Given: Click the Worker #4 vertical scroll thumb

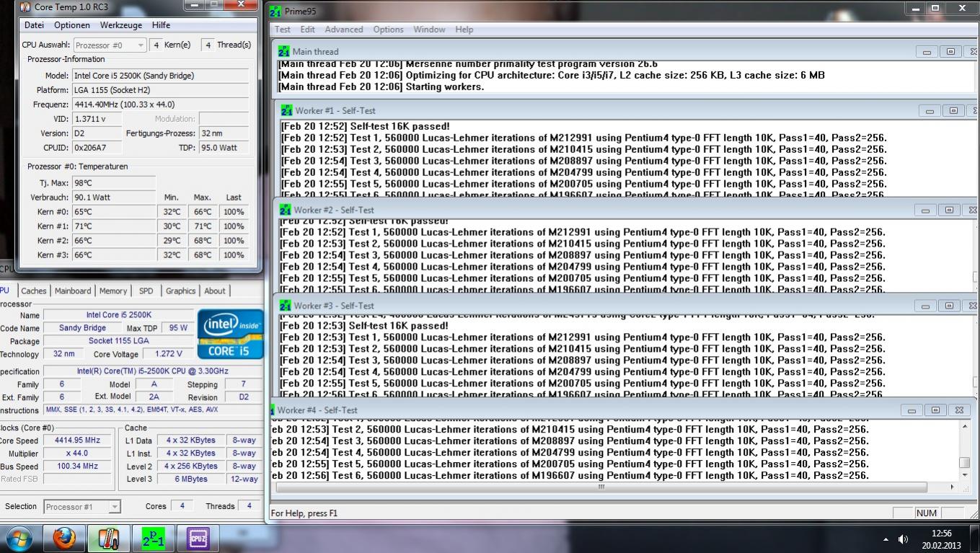Looking at the screenshot, I should click(965, 462).
